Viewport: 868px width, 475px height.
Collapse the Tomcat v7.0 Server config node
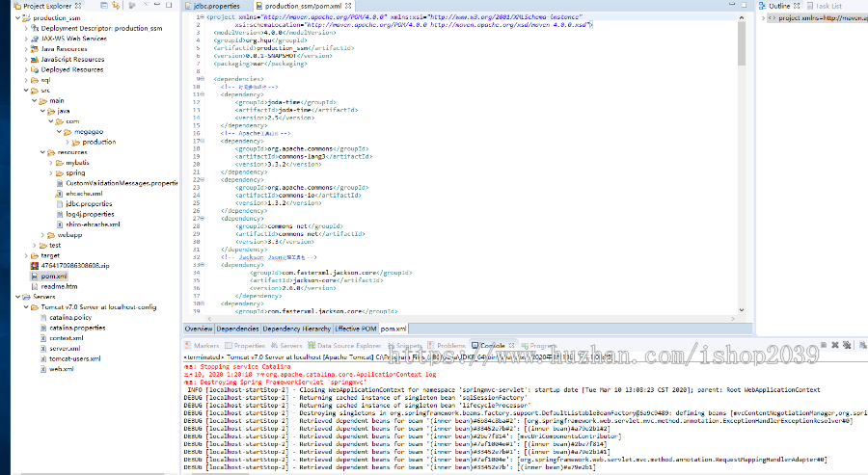pyautogui.click(x=25, y=306)
